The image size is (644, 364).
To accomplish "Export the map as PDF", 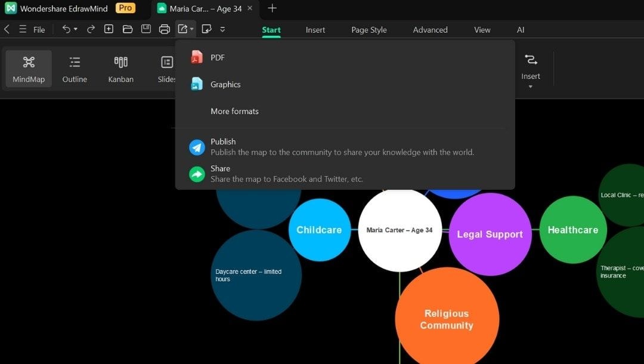I will point(345,57).
